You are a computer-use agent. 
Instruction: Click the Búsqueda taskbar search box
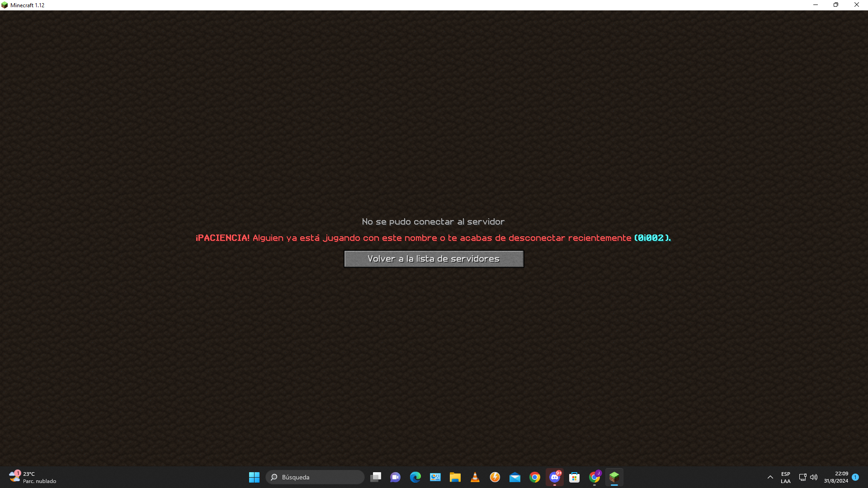pyautogui.click(x=315, y=477)
